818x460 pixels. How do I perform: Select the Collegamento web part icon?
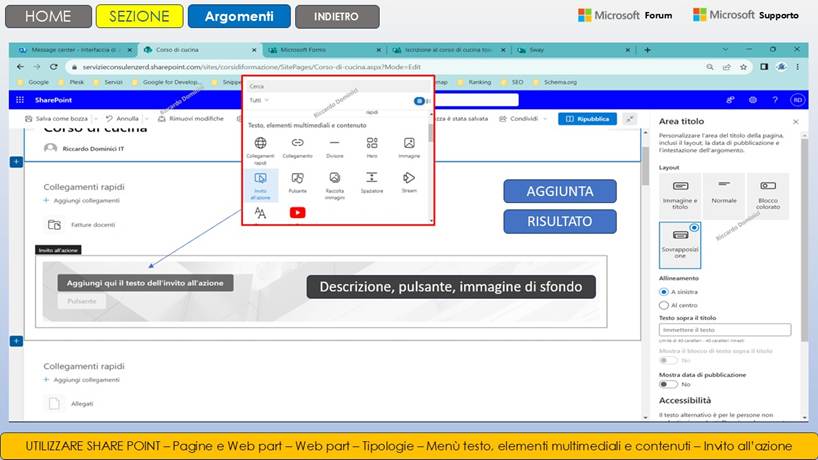click(297, 143)
